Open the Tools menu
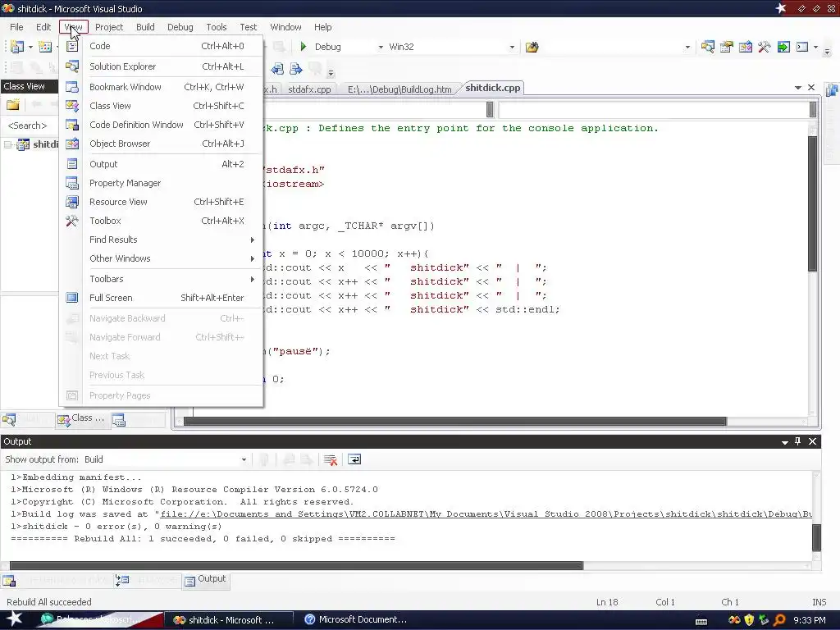 [217, 27]
